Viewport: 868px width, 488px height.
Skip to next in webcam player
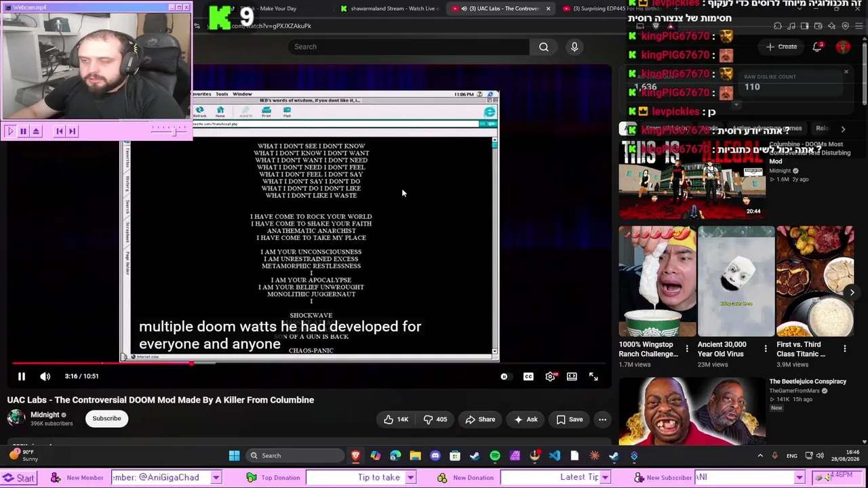click(x=72, y=131)
